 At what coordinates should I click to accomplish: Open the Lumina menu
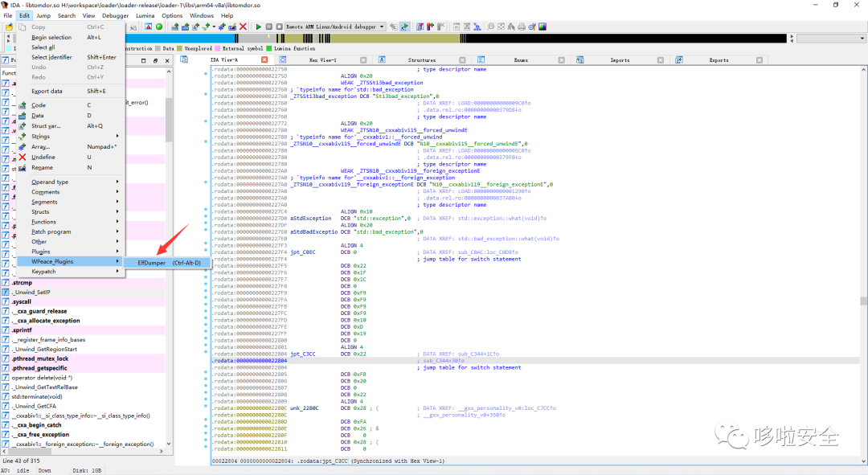145,15
